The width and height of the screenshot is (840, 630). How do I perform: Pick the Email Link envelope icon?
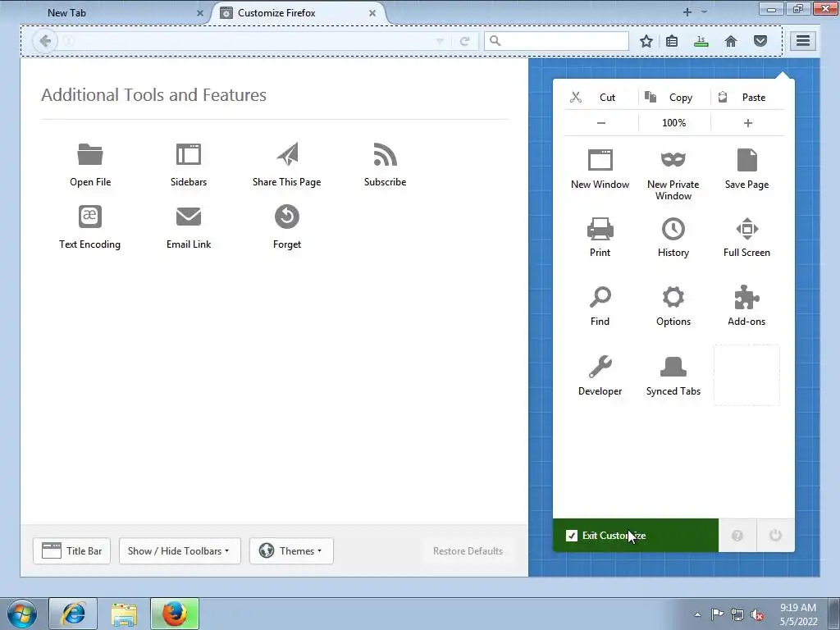189,217
